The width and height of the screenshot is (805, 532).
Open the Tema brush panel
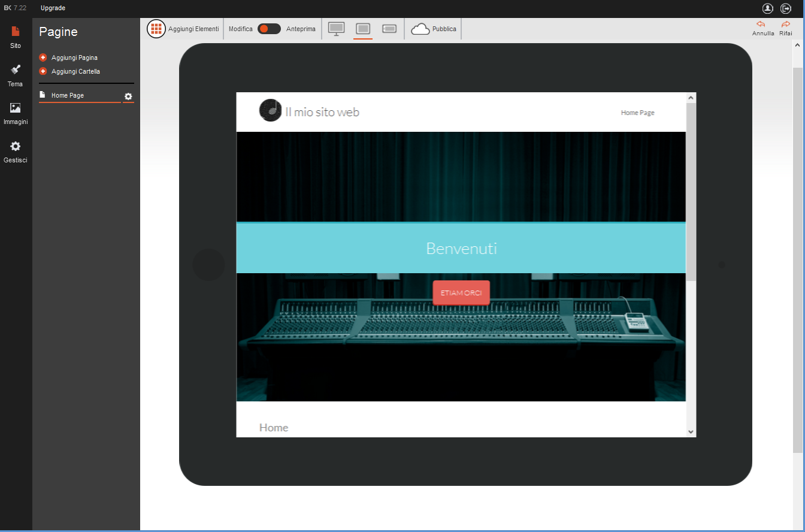click(16, 75)
